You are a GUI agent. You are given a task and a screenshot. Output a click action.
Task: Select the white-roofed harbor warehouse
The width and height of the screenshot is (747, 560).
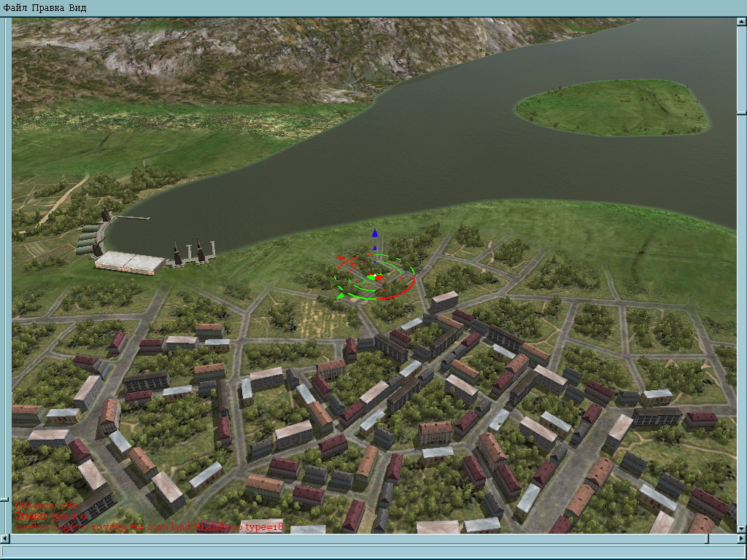[130, 263]
